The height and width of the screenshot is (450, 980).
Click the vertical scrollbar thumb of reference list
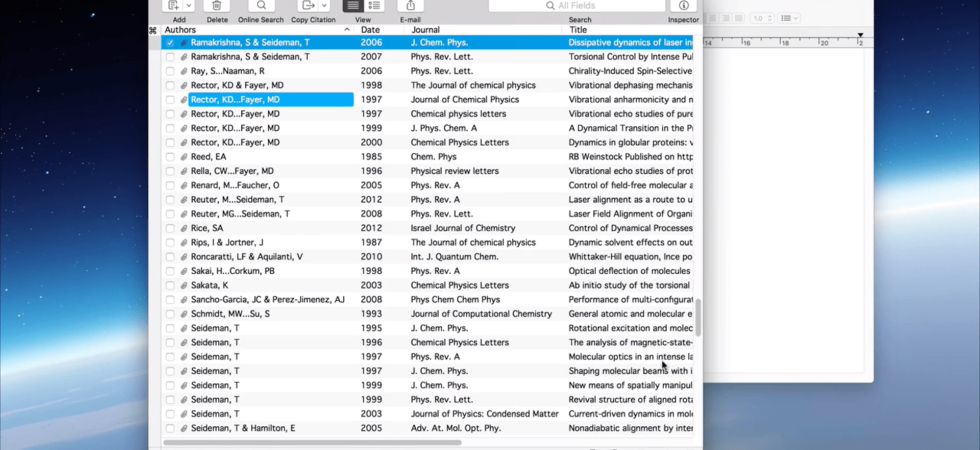(698, 318)
